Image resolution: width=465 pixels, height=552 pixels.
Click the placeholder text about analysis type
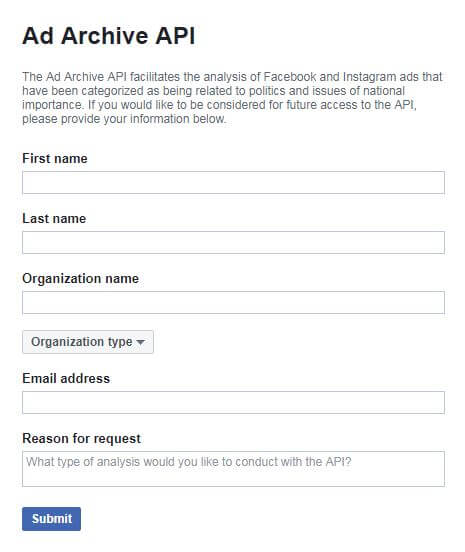click(x=189, y=462)
